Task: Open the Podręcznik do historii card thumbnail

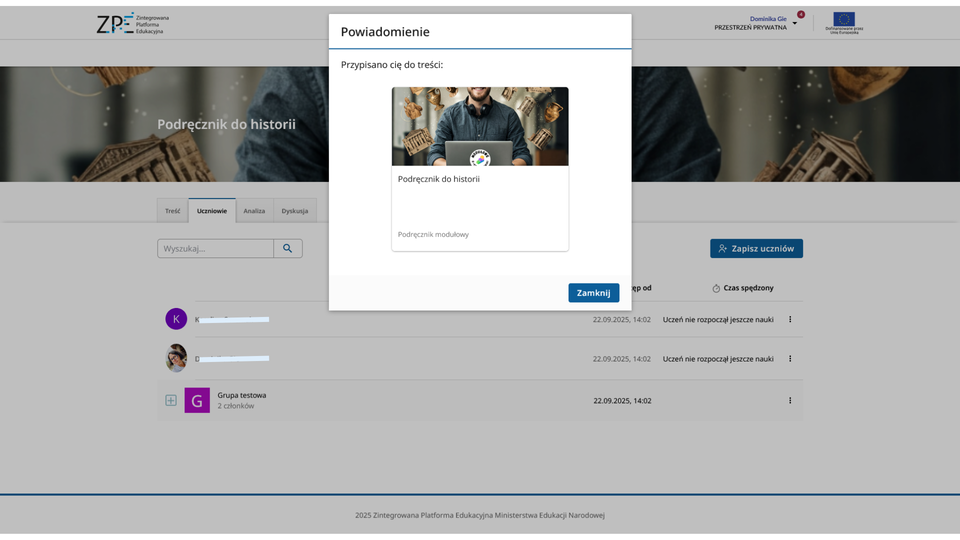Action: (x=480, y=126)
